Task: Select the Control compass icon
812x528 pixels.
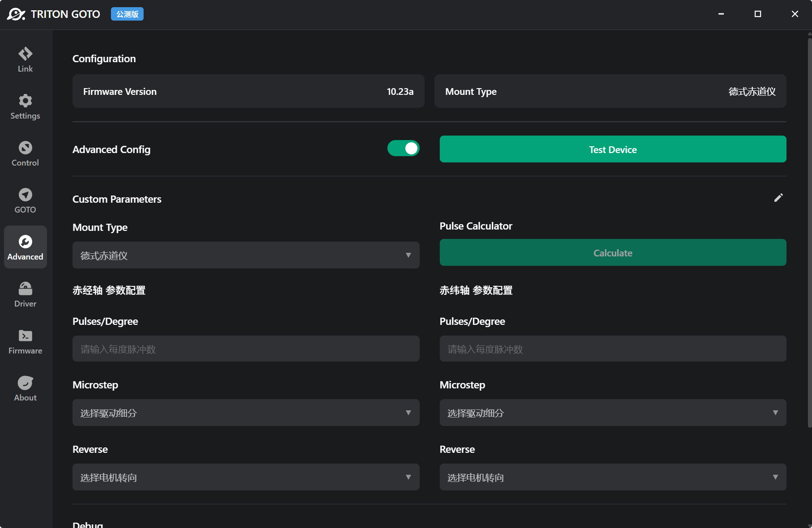Action: click(x=25, y=153)
